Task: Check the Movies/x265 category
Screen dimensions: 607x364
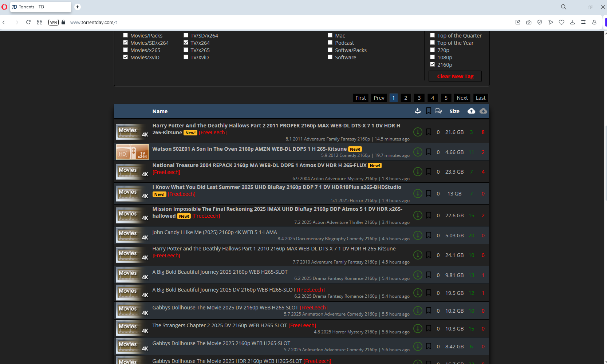Action: [126, 50]
